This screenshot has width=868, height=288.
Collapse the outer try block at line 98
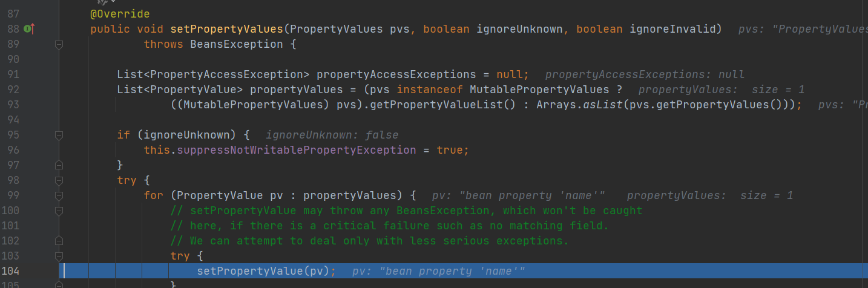(x=59, y=180)
